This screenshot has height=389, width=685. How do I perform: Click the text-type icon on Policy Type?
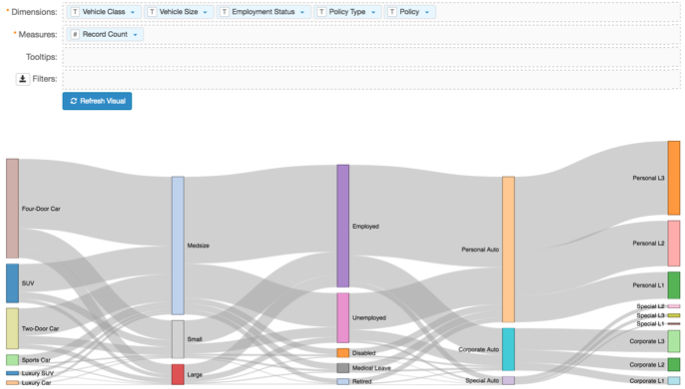(322, 12)
